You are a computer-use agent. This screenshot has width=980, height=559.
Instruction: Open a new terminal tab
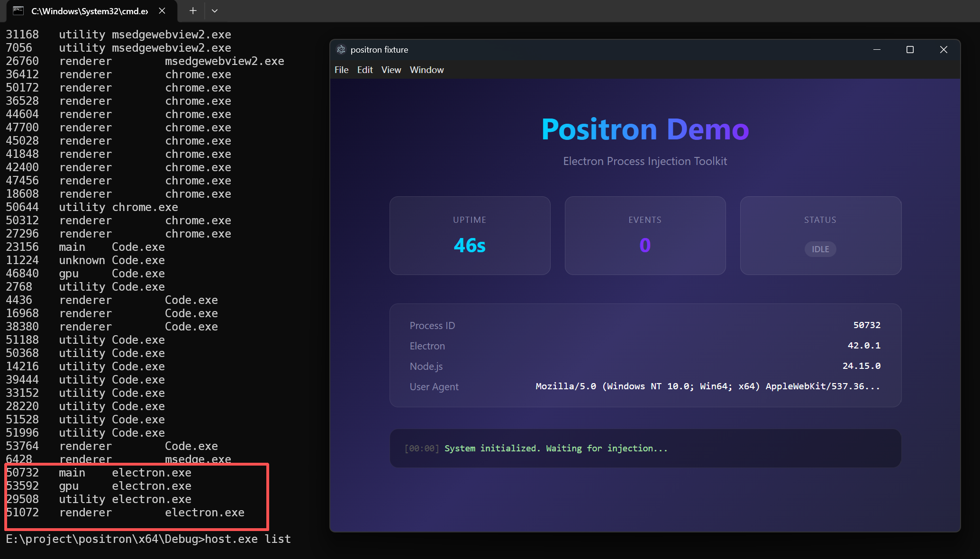(x=193, y=11)
